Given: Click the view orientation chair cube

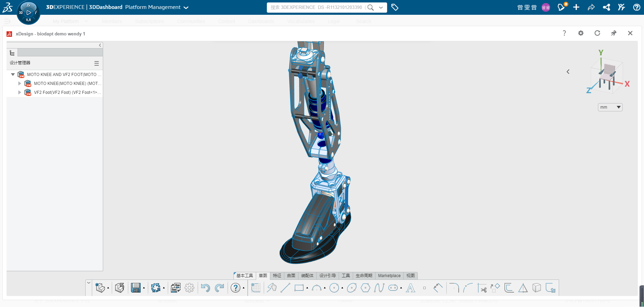Looking at the screenshot, I should tap(607, 76).
